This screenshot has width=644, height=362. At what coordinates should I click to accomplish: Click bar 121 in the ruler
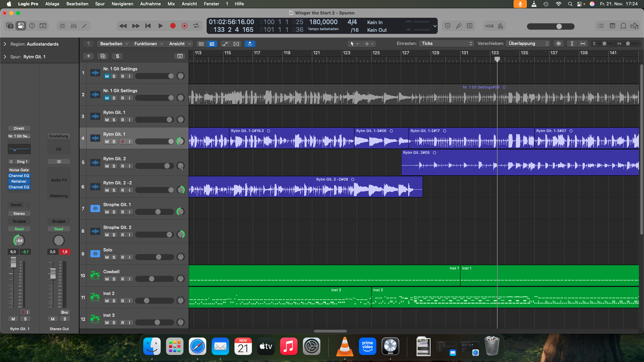pyautogui.click(x=316, y=53)
